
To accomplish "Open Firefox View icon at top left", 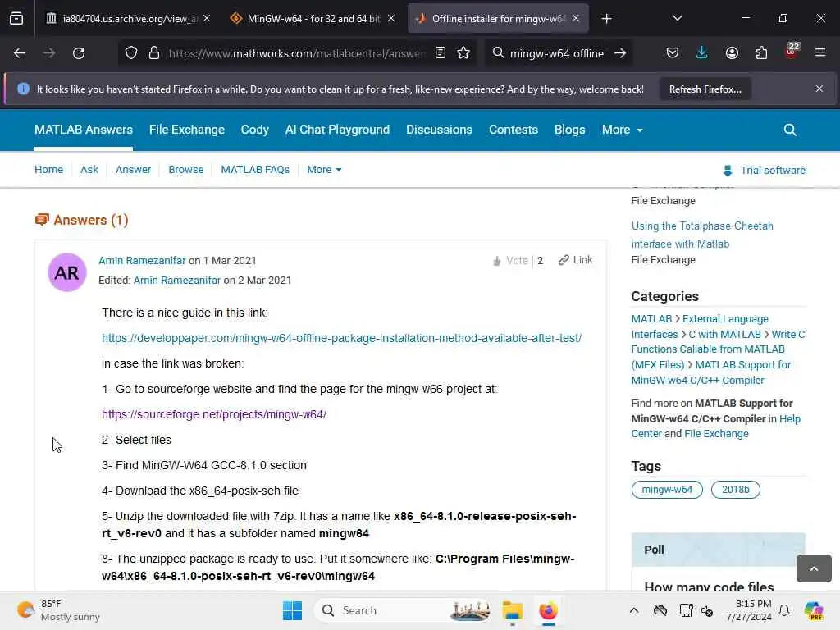I will (x=16, y=19).
